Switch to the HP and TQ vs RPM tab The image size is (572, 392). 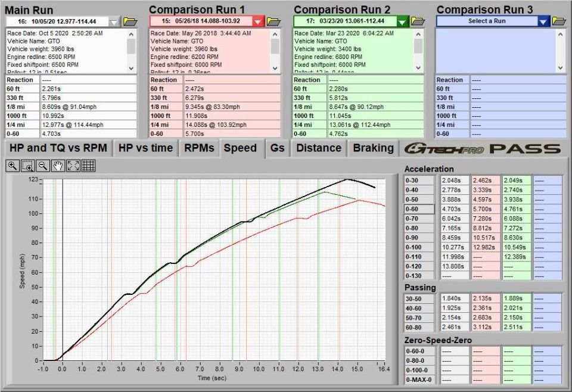[x=57, y=148]
